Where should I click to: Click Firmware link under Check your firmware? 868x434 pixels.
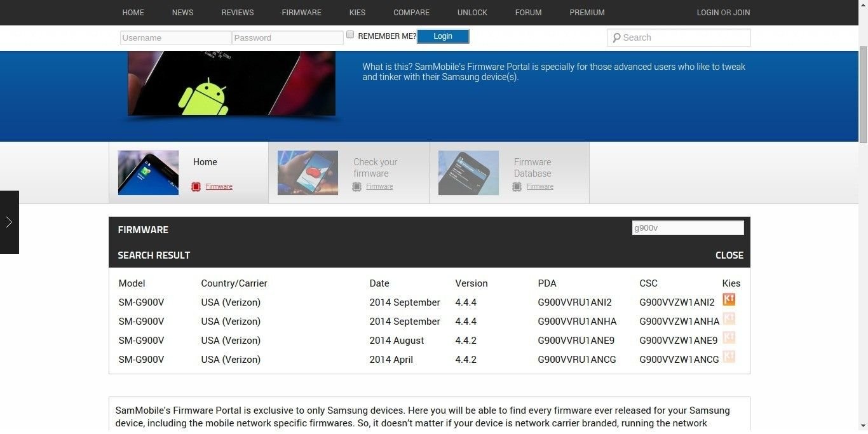click(379, 187)
